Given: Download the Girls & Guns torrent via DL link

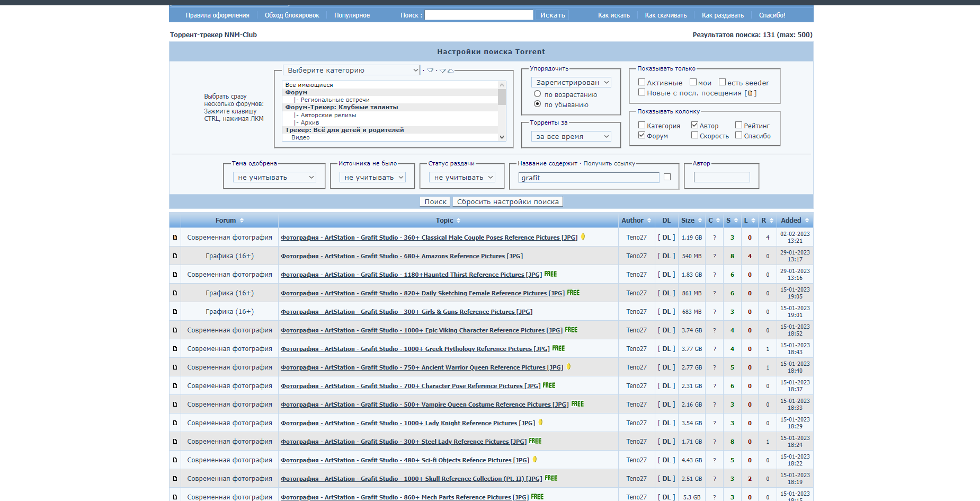Looking at the screenshot, I should tap(666, 312).
